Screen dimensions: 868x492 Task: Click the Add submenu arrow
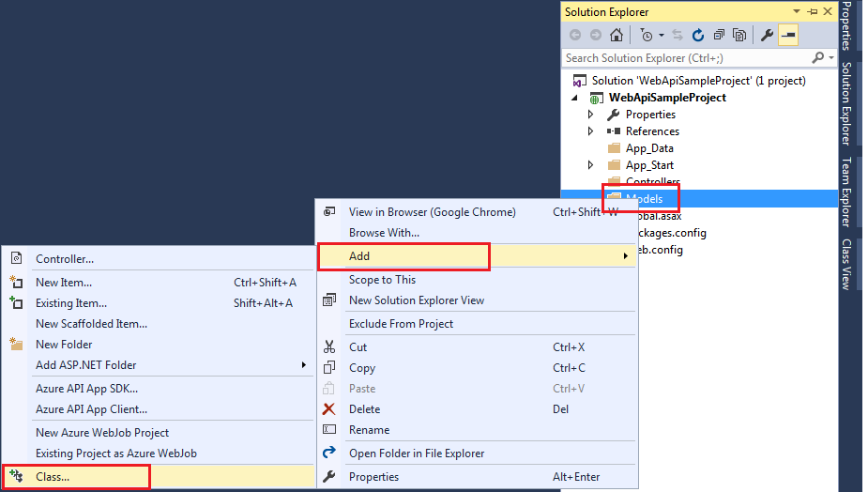pos(626,256)
